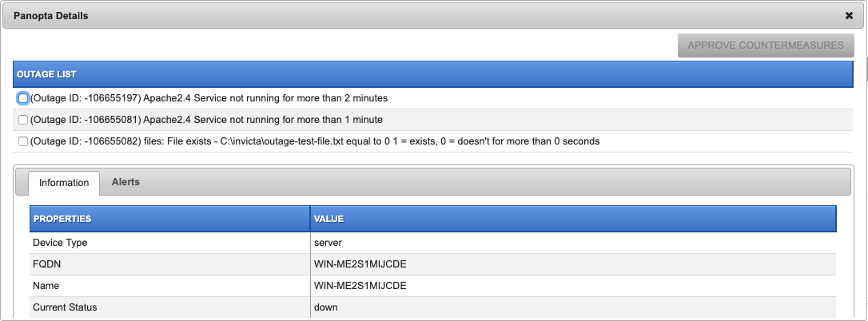Click the Outage List header bar
868x321 pixels.
433,74
